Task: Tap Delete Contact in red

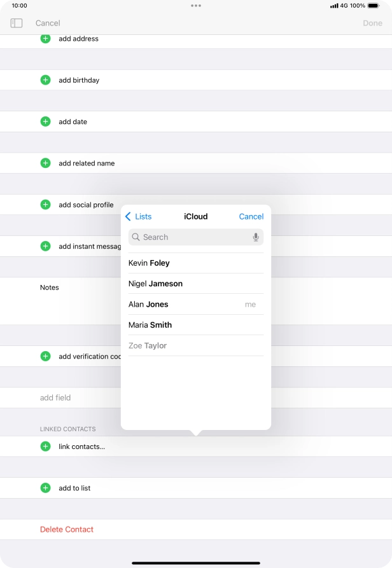Action: coord(67,529)
